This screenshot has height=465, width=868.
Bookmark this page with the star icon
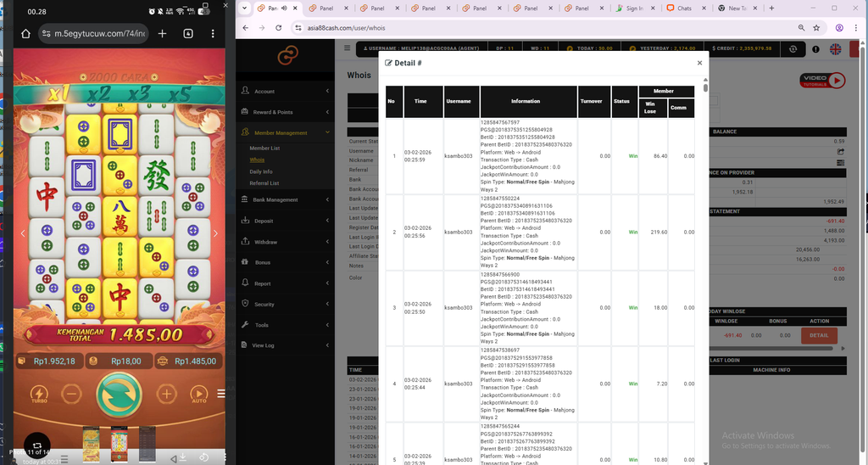pyautogui.click(x=816, y=28)
